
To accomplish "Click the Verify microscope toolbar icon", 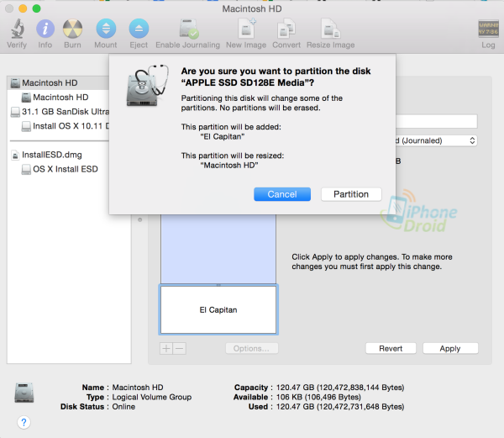I will 16,30.
